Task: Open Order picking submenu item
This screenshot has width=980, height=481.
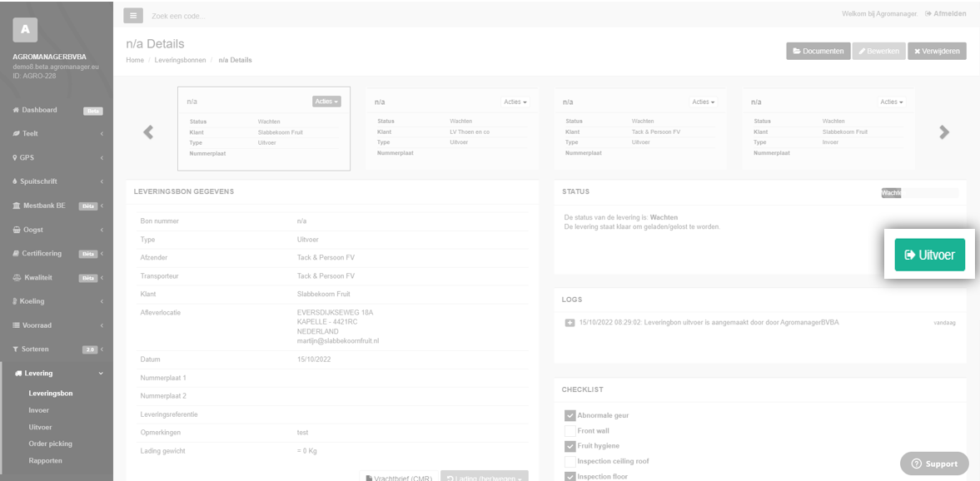Action: coord(50,444)
